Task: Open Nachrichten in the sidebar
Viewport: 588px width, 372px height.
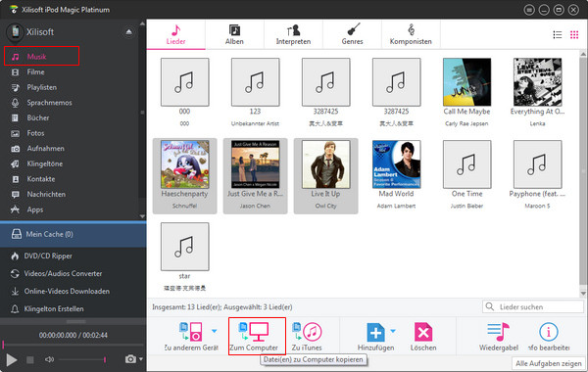Action: [46, 194]
